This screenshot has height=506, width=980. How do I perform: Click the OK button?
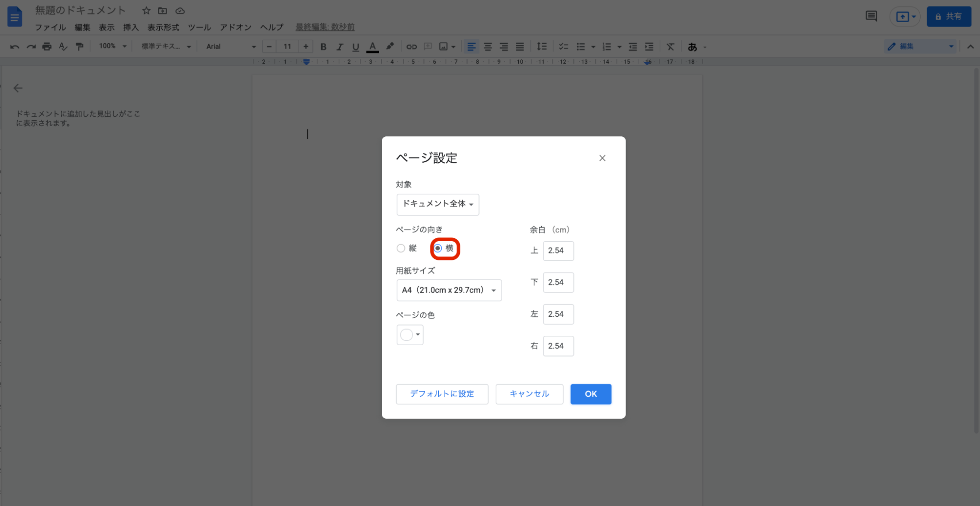click(591, 394)
